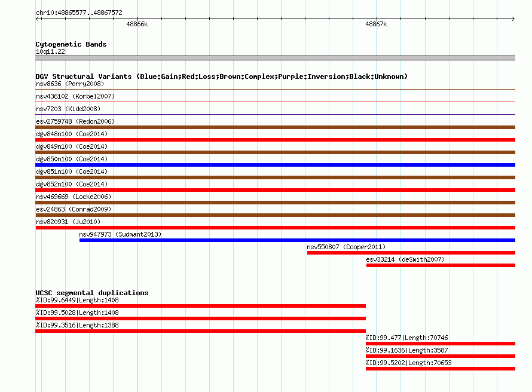Click the brown esv2759748 variant bar
This screenshot has height=392, width=532.
click(275, 127)
